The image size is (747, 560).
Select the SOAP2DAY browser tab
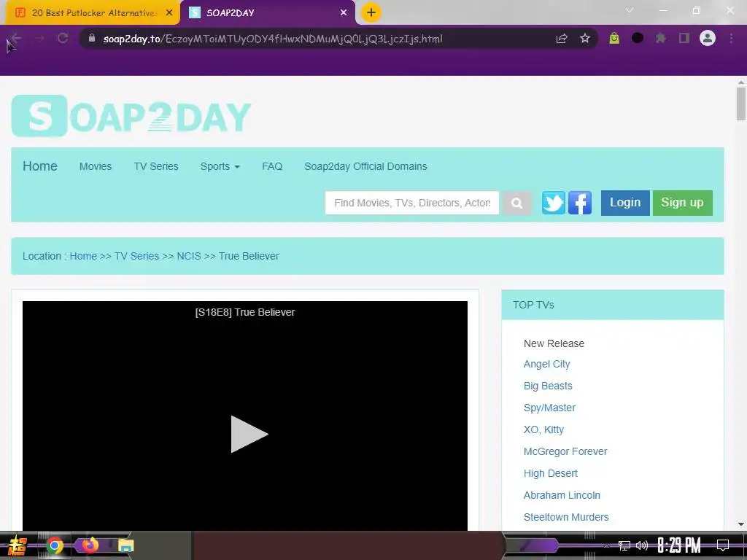267,13
